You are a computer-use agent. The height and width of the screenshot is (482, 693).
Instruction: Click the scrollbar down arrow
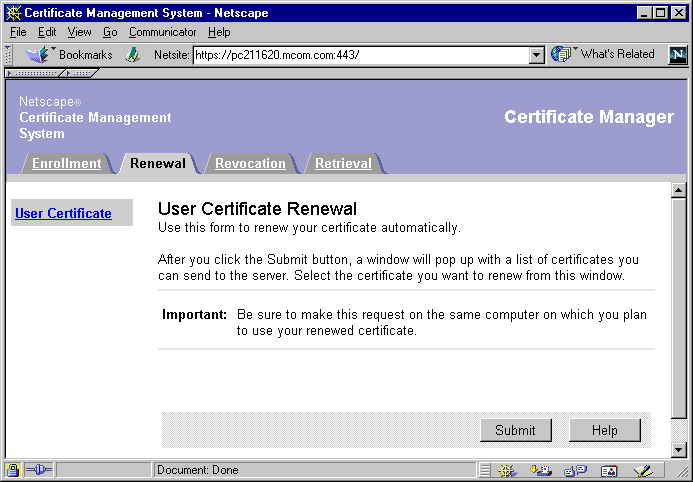(678, 450)
